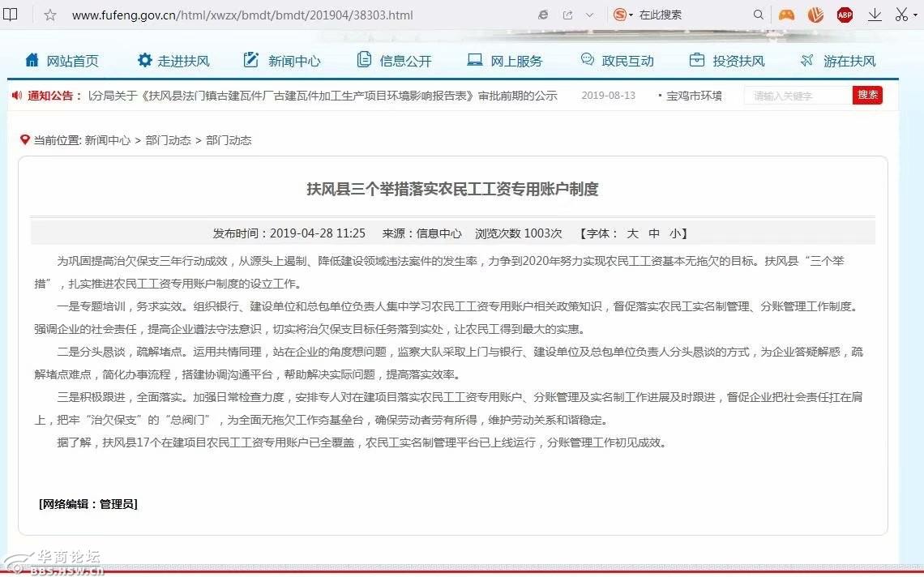Bookmark page with the star icon
Image resolution: width=924 pixels, height=577 pixels.
pyautogui.click(x=50, y=15)
